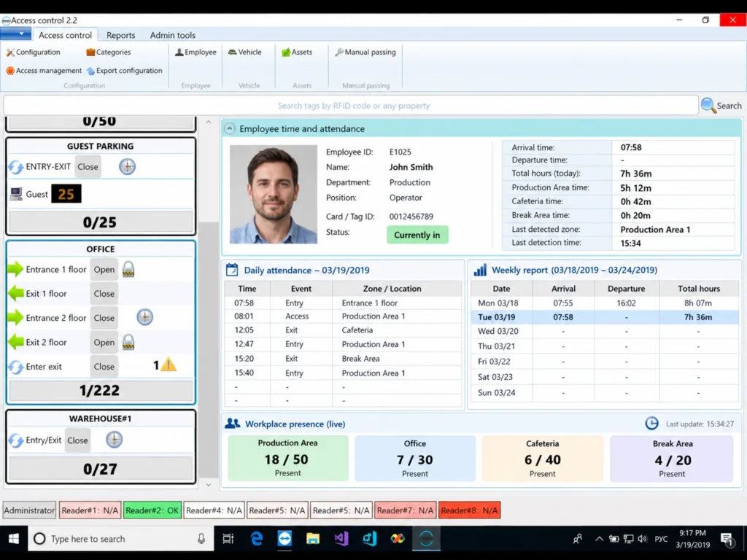Select the Mon 03/18 weekly report row
Screen dimensions: 747x560
click(x=605, y=303)
